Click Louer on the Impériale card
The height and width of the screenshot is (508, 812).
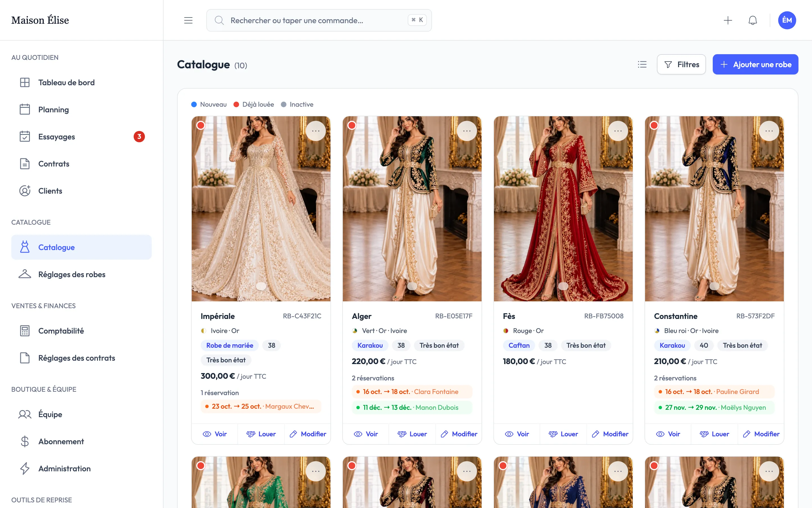(261, 434)
